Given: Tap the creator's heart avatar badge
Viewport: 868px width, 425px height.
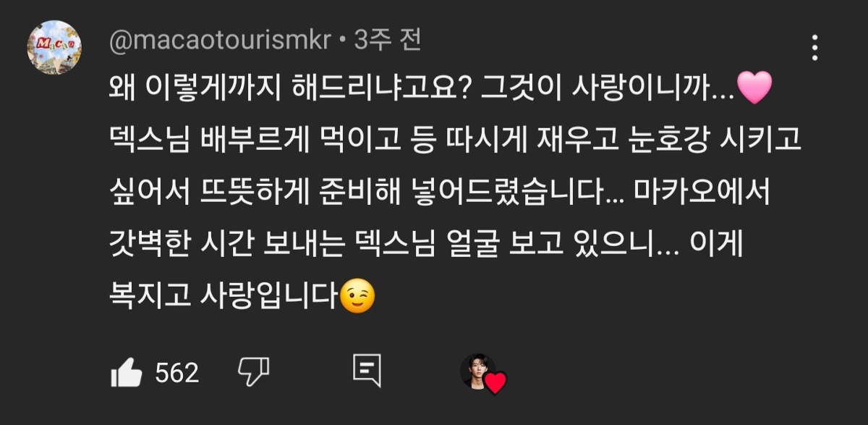Looking at the screenshot, I should coord(483,374).
